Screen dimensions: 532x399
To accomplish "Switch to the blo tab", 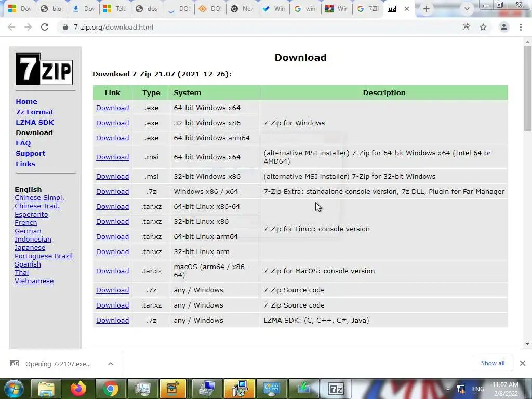I will point(52,9).
